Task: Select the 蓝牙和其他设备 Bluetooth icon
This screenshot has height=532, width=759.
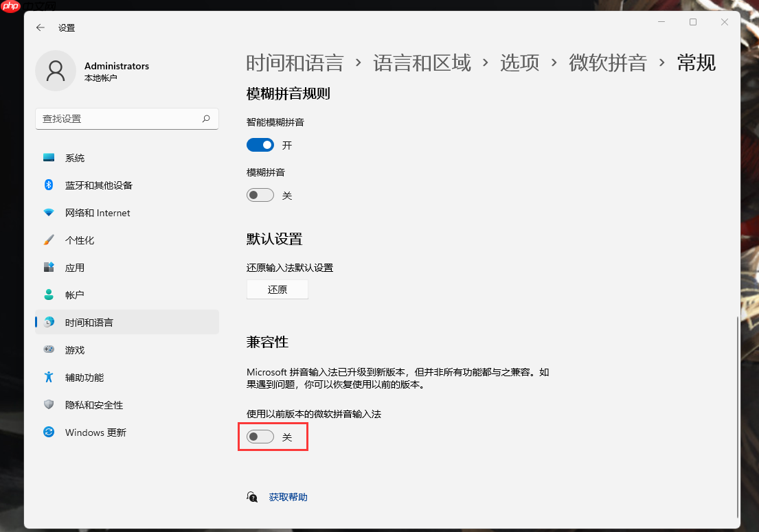Action: pyautogui.click(x=49, y=185)
